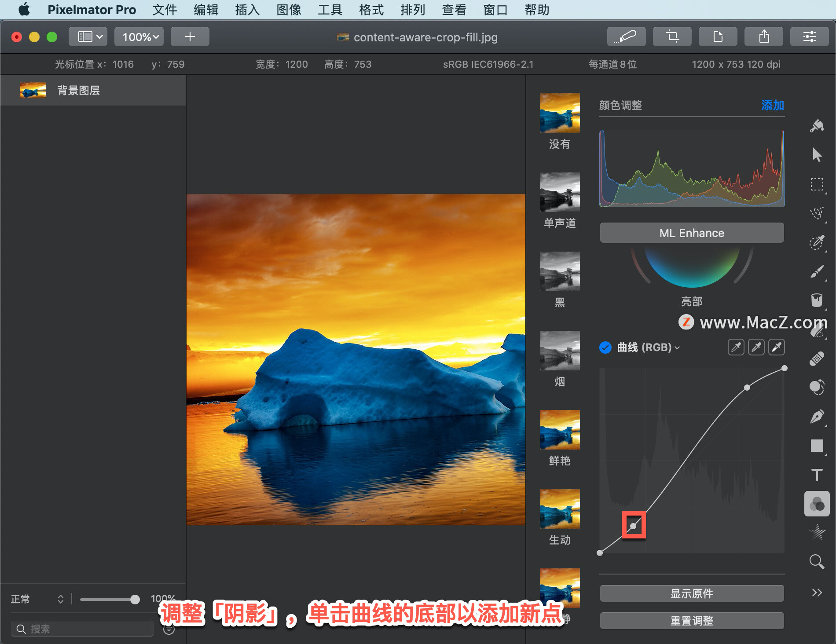Open the 窗口 menu in the menu bar
836x644 pixels.
495,10
